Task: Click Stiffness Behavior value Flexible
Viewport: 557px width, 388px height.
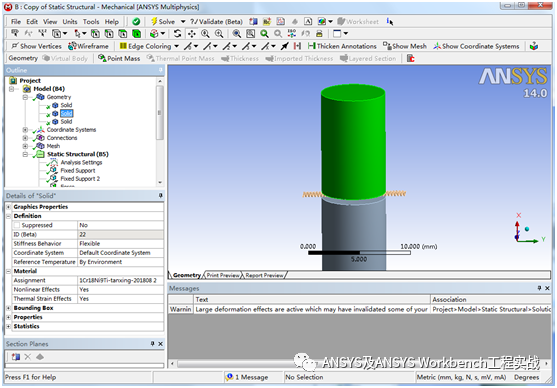Action: (x=120, y=244)
